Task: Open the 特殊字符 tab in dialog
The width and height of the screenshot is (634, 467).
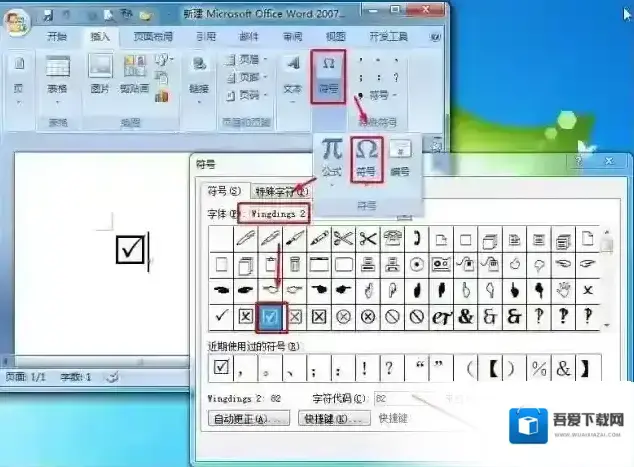Action: (x=281, y=191)
